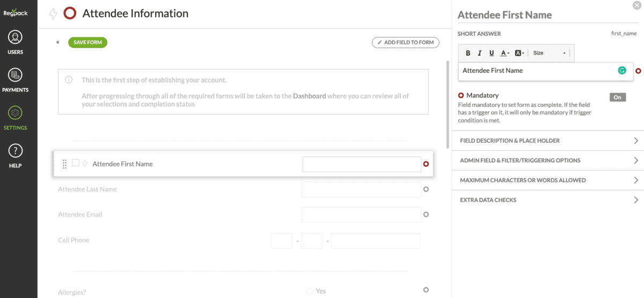This screenshot has width=644, height=298.
Task: Apply italic formatting to label
Action: click(480, 53)
